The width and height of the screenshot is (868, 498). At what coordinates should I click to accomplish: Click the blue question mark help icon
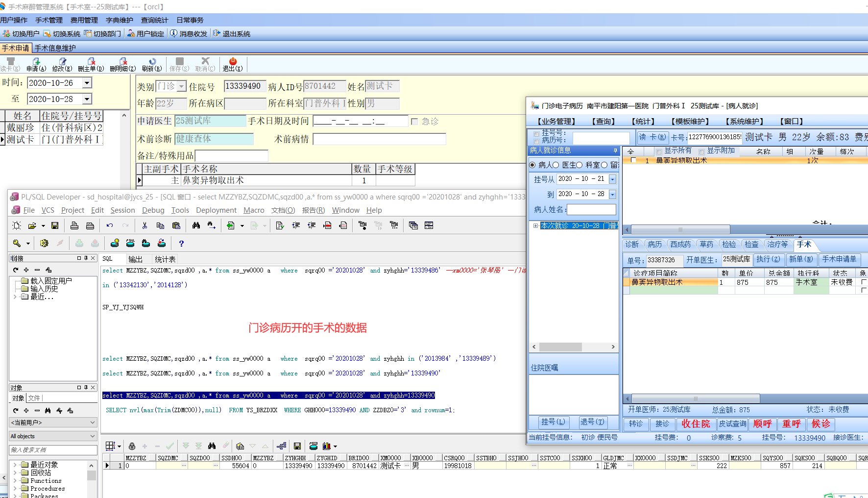pos(181,243)
